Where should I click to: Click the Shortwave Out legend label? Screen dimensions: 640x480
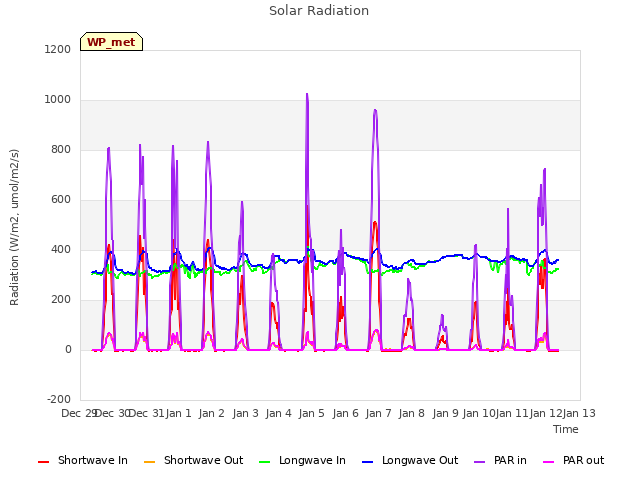(x=203, y=460)
